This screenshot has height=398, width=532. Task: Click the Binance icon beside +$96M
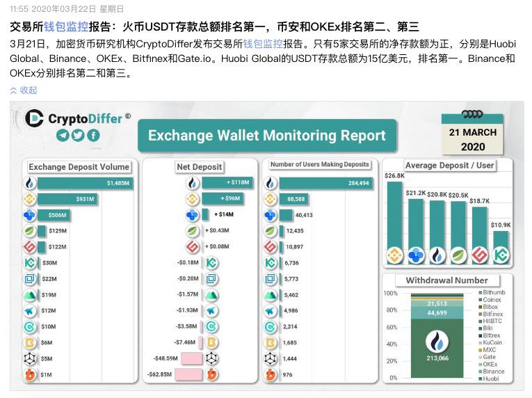coord(193,199)
